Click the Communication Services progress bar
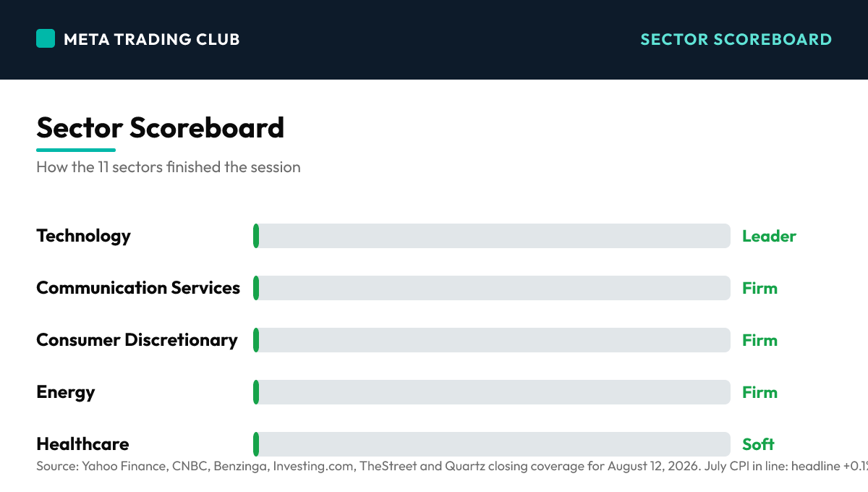The image size is (868, 492). pyautogui.click(x=492, y=288)
